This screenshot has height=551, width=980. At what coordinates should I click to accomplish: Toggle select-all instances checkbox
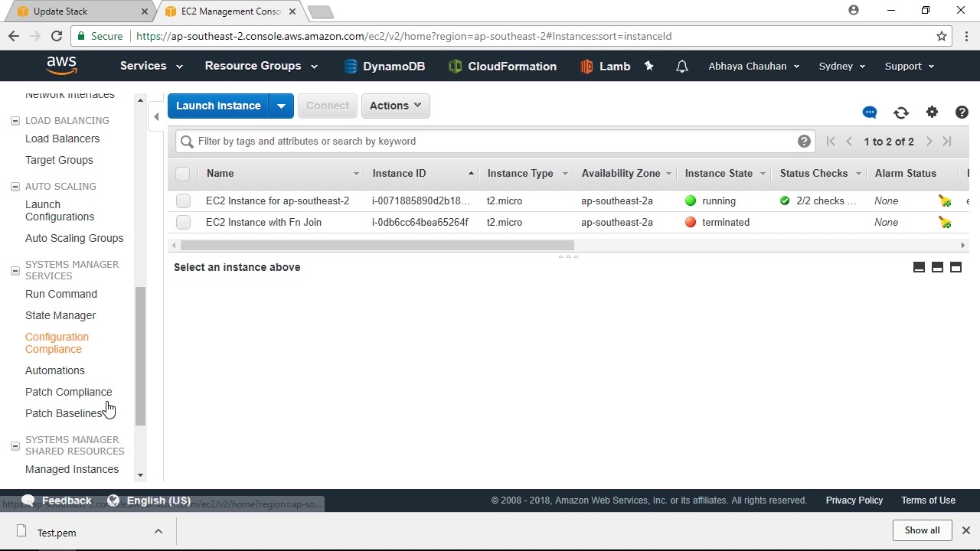point(182,174)
